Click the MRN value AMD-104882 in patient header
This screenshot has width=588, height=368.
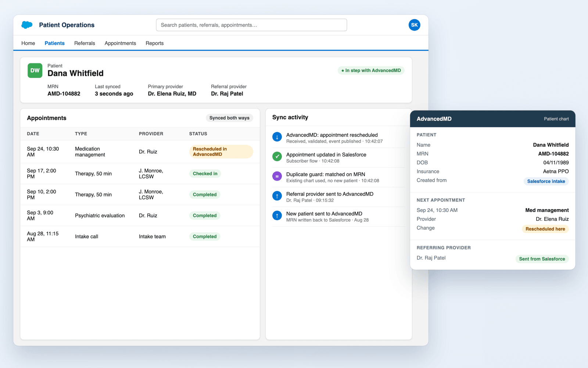pyautogui.click(x=64, y=94)
